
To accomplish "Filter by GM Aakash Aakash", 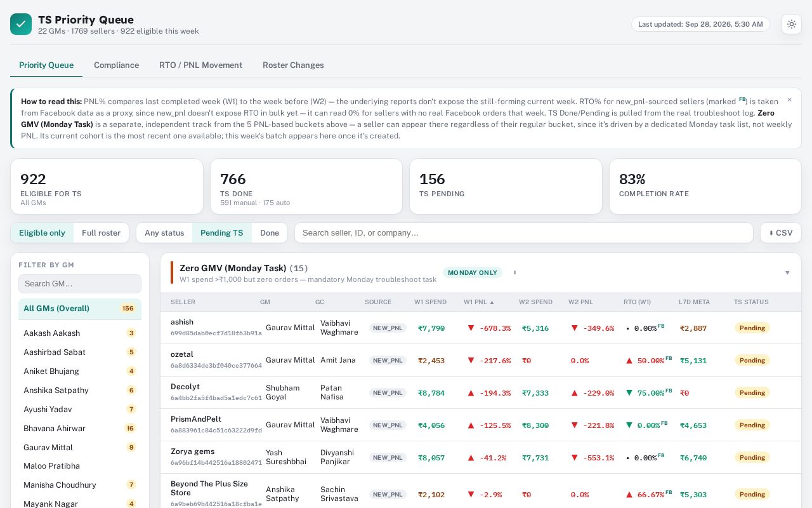I will pos(80,333).
